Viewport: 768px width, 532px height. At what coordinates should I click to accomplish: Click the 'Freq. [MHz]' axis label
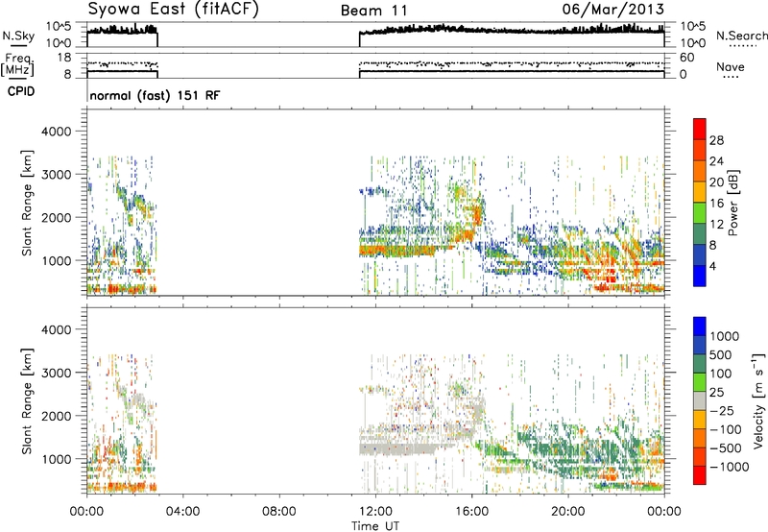click(x=17, y=65)
